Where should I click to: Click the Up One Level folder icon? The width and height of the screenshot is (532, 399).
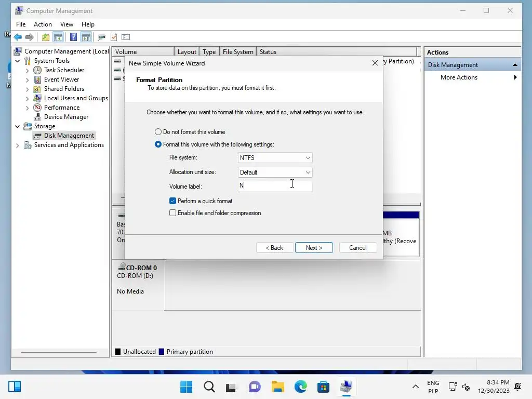[x=46, y=37]
